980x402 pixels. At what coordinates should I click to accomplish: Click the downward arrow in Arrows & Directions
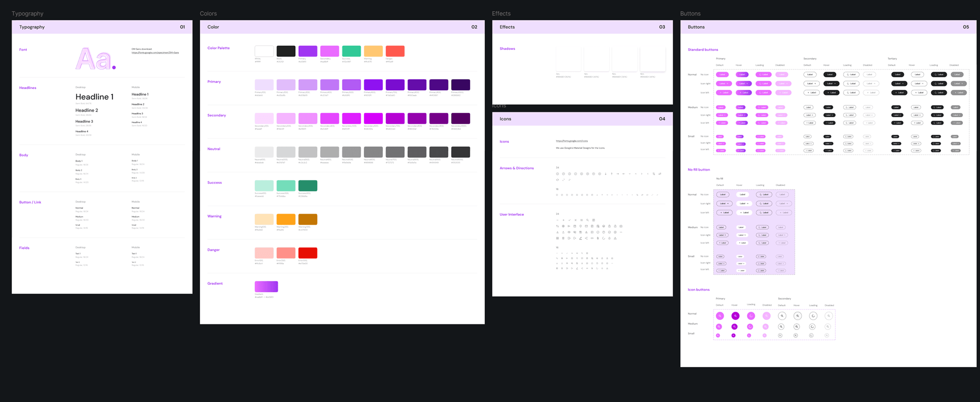pyautogui.click(x=606, y=174)
